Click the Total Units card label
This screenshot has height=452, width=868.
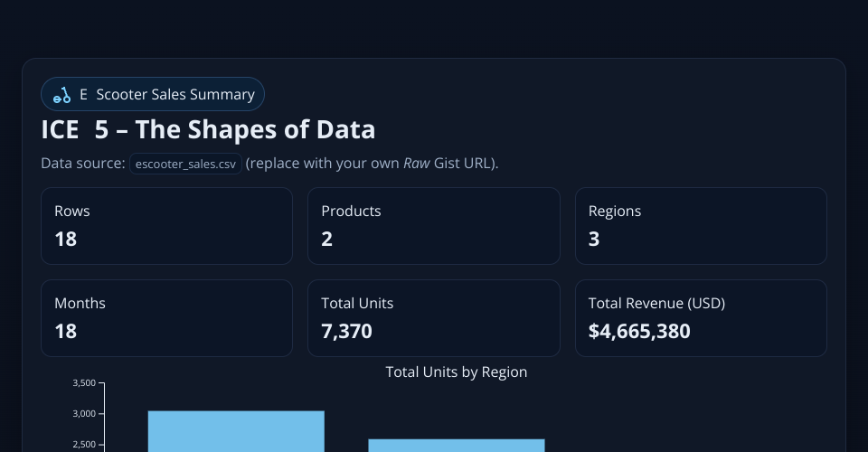pyautogui.click(x=357, y=303)
